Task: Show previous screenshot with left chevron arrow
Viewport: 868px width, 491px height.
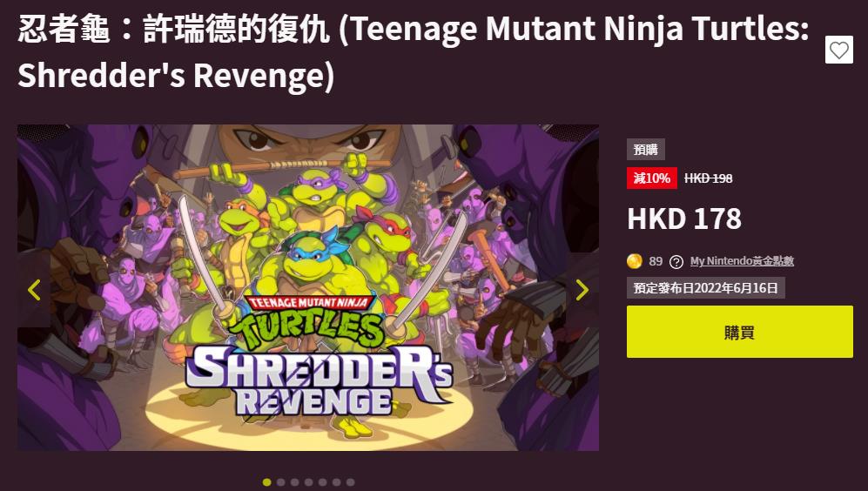Action: point(34,290)
